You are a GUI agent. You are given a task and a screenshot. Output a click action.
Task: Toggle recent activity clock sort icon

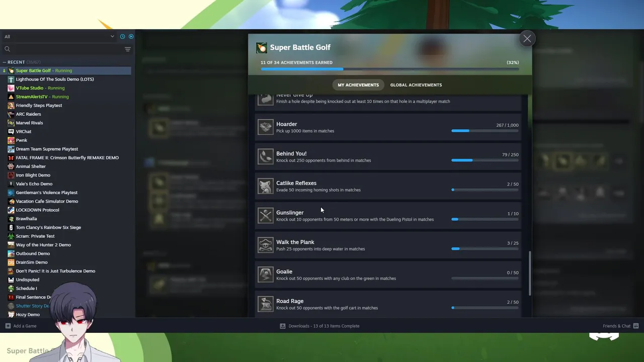click(122, 36)
